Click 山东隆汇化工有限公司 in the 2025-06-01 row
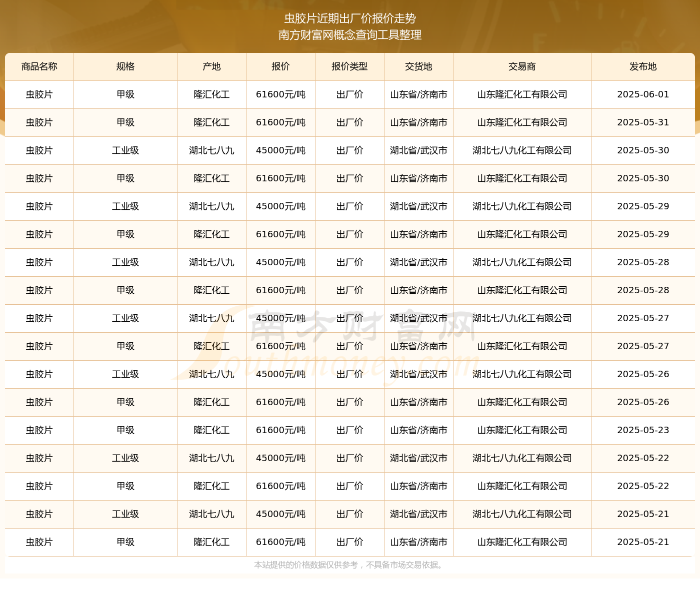 (x=522, y=94)
